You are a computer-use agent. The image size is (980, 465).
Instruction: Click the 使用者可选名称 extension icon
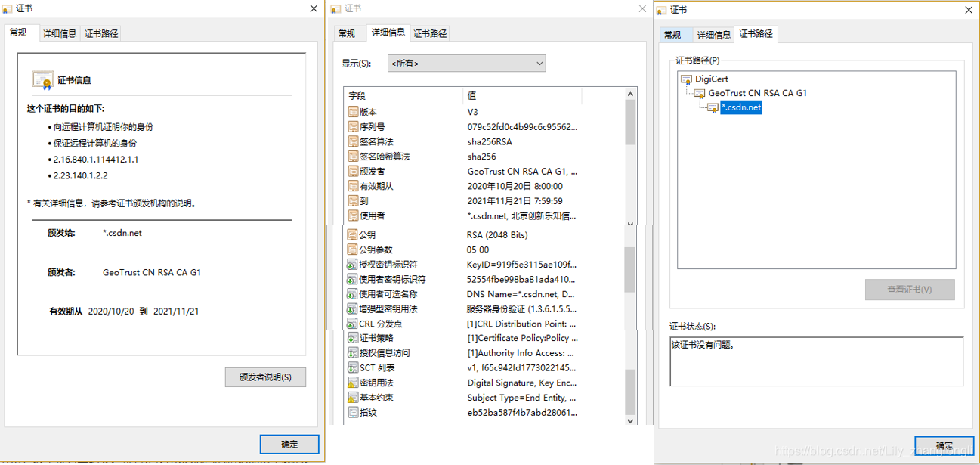coord(352,294)
